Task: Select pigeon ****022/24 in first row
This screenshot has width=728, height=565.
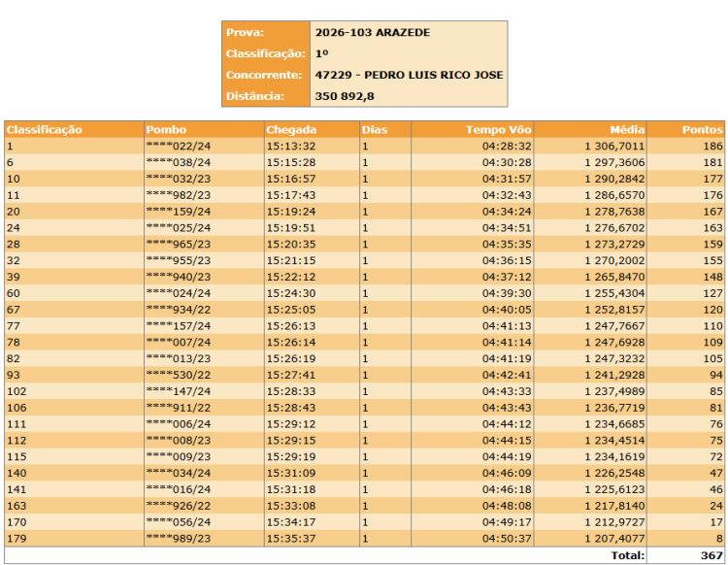Action: point(178,146)
